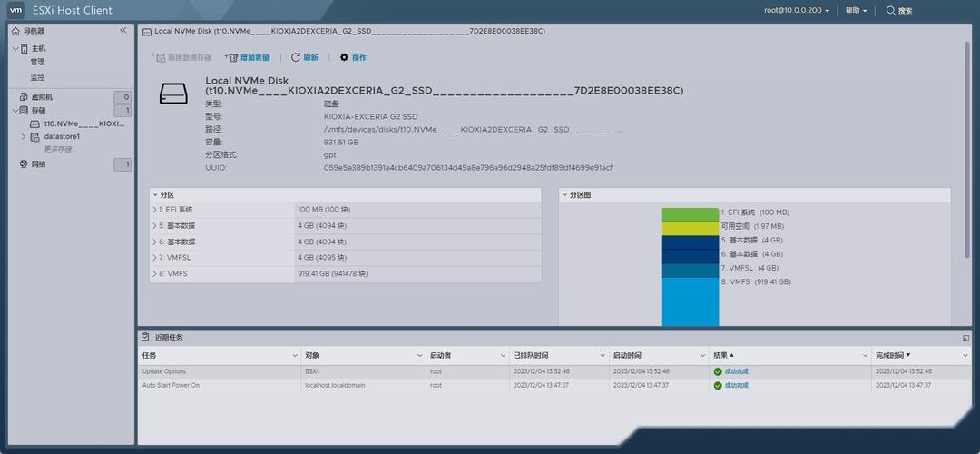
Task: Collapse the Partition diagram section header
Action: coord(564,195)
